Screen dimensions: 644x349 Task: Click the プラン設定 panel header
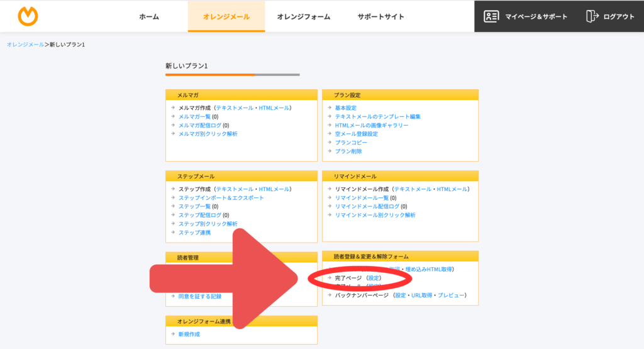coord(401,95)
